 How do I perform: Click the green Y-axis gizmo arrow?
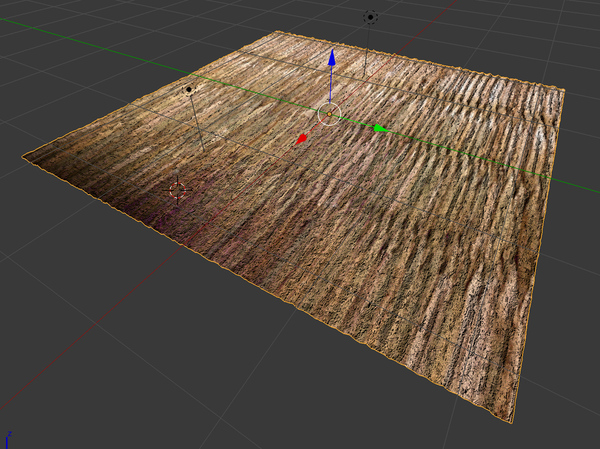(x=378, y=128)
